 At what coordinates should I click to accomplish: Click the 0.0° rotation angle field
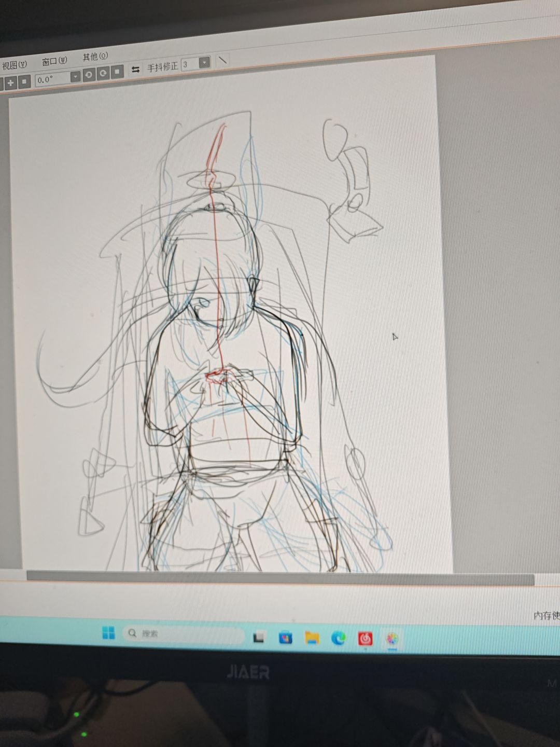[52, 79]
